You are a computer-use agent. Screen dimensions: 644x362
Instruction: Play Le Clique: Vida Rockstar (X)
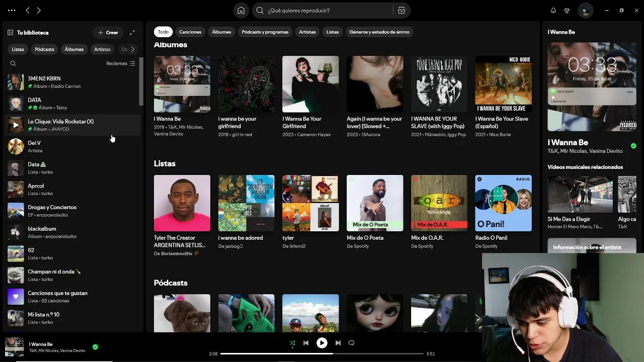16,125
